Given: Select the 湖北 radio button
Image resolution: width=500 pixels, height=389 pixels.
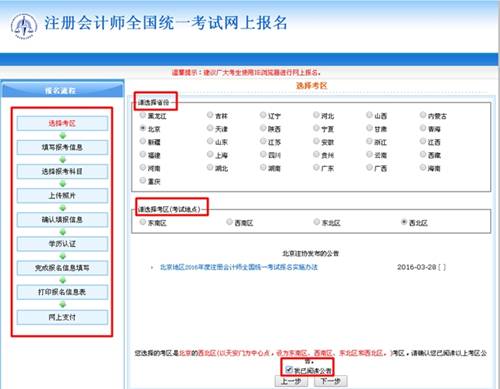Looking at the screenshot, I should [210, 167].
